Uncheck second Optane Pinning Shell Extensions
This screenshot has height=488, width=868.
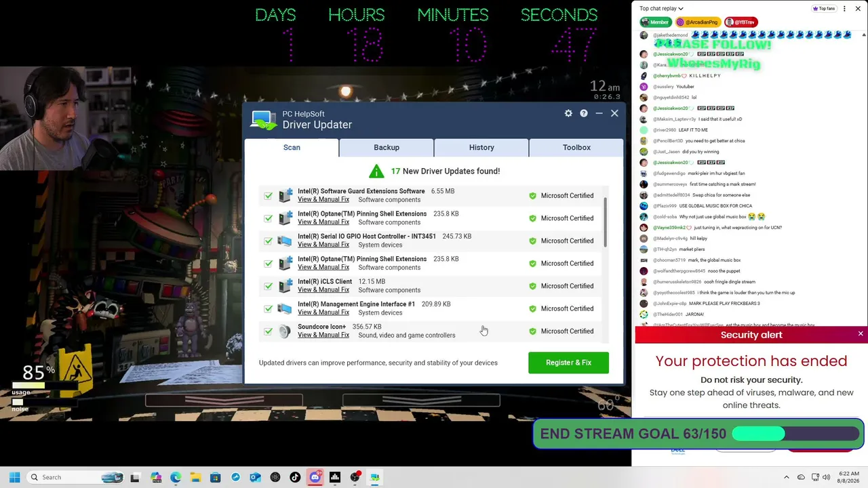pyautogui.click(x=269, y=264)
